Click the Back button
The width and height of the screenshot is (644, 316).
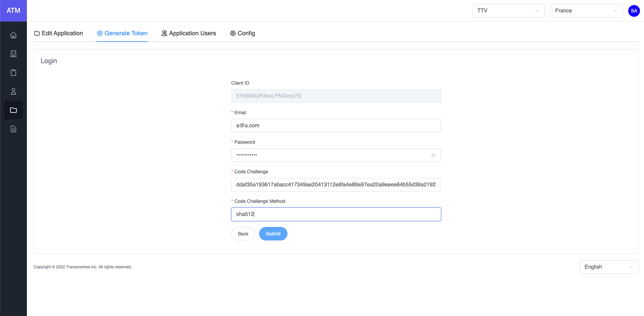tap(243, 234)
